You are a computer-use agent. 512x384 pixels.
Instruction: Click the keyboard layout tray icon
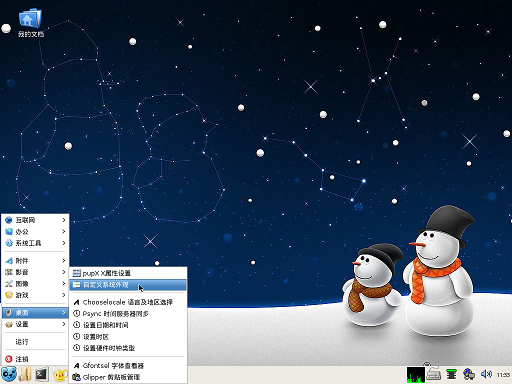click(x=434, y=374)
